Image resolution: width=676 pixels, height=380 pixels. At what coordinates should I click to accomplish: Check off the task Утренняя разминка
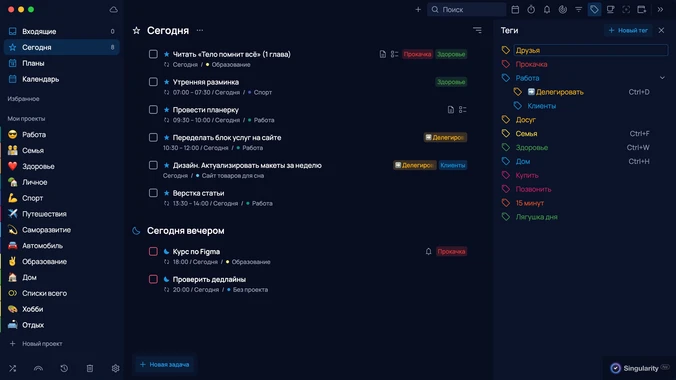(153, 82)
